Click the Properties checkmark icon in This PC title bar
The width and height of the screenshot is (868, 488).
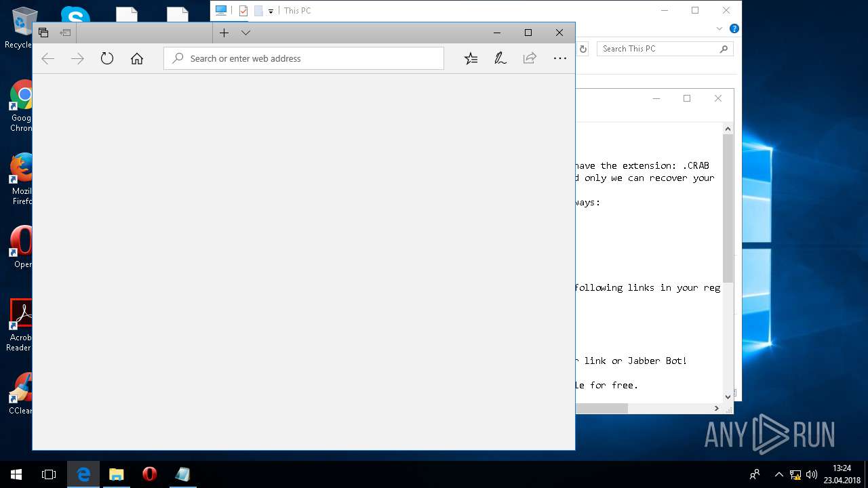[243, 11]
